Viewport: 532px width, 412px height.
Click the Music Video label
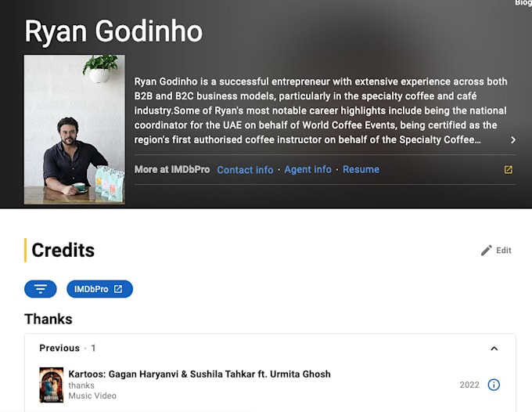point(92,396)
